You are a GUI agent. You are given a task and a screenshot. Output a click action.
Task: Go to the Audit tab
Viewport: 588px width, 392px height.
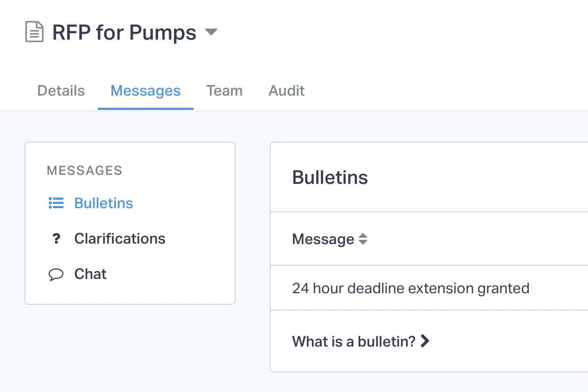[287, 91]
